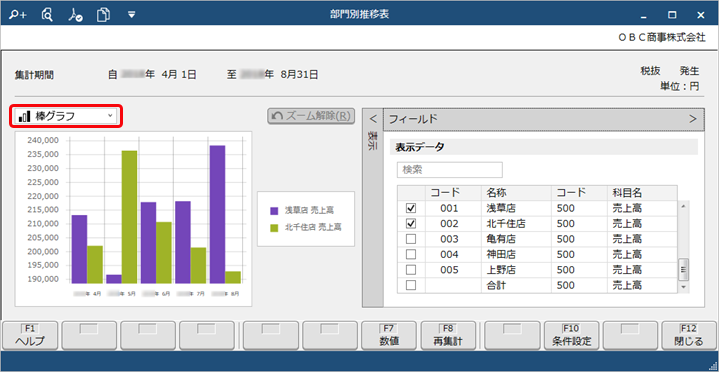Check the 合計 row checkbox
The width and height of the screenshot is (719, 372).
[x=411, y=285]
